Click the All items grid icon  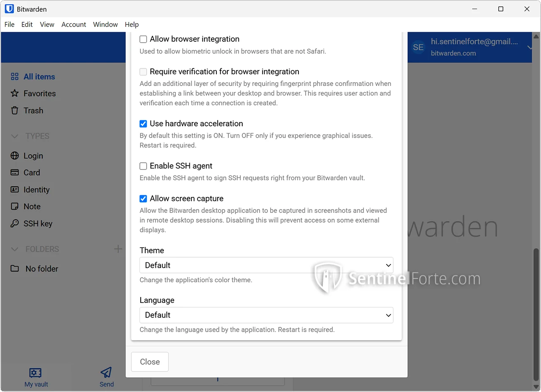15,76
